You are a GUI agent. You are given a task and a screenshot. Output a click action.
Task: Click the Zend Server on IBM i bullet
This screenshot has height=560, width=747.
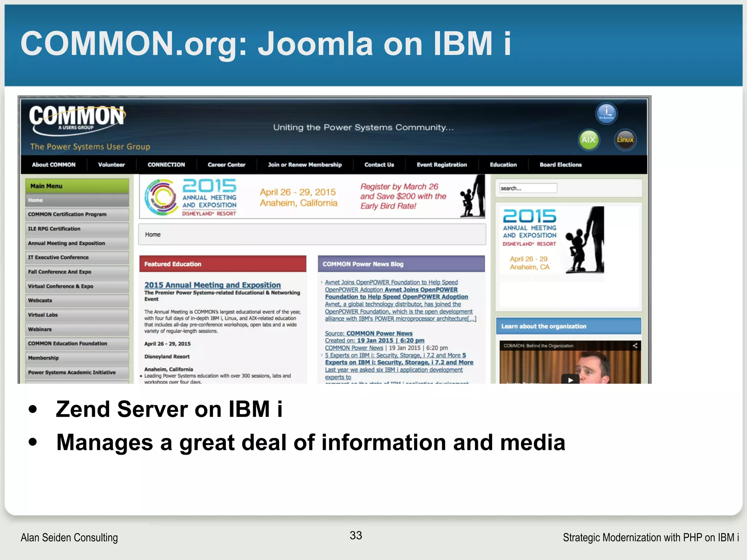(169, 409)
